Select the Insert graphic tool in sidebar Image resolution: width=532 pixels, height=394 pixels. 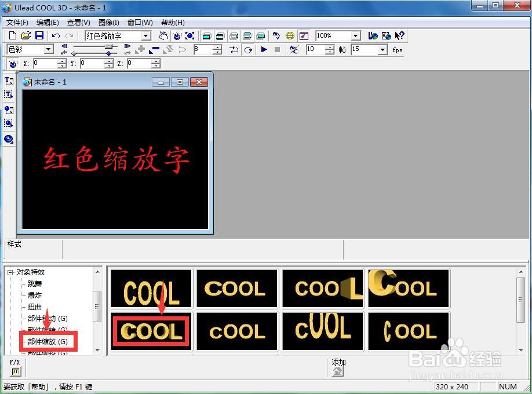(x=9, y=110)
